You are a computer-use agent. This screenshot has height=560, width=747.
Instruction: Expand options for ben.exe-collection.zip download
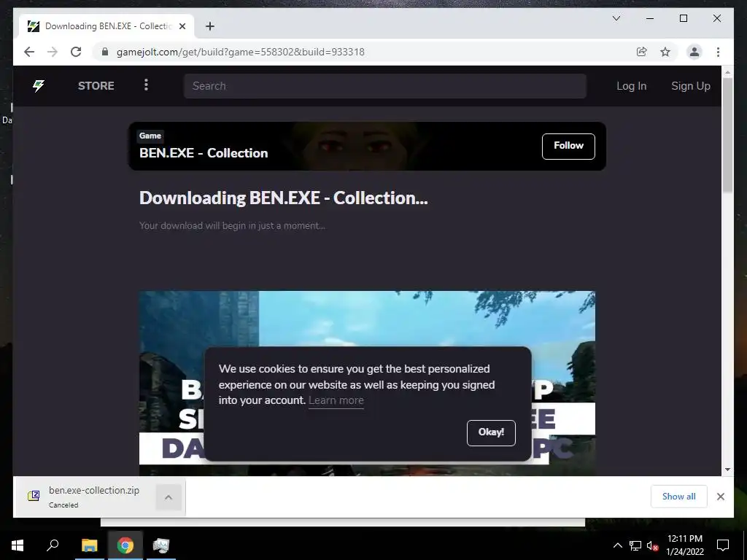(169, 497)
